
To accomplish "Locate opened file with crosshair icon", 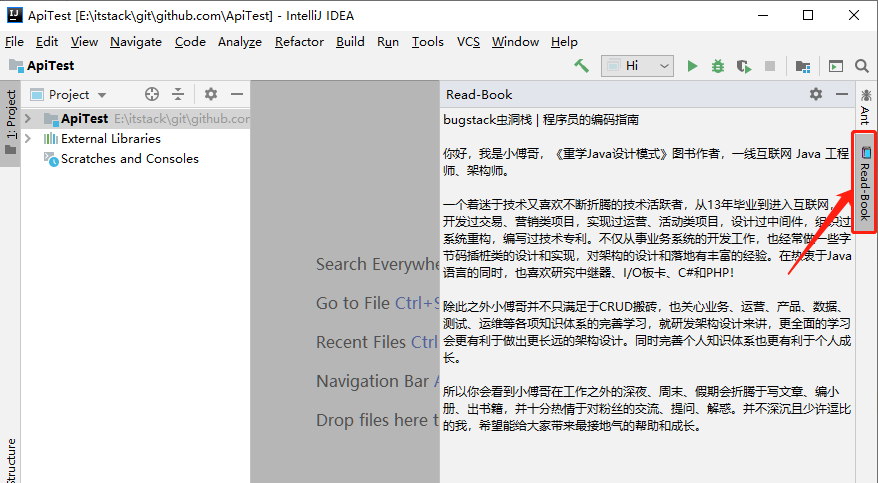I will [x=152, y=94].
